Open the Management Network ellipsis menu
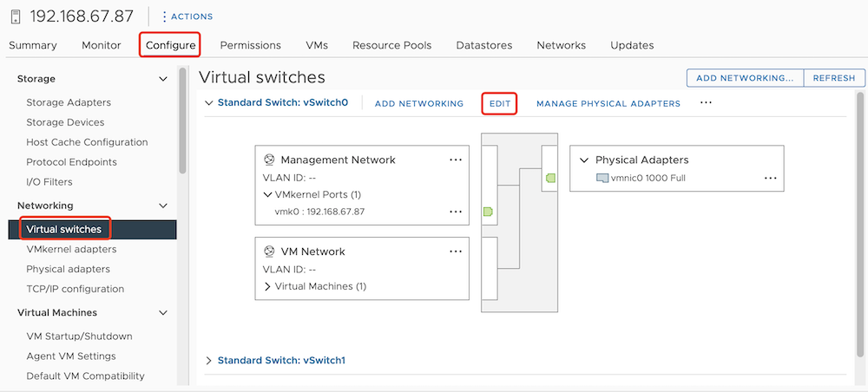 tap(456, 160)
